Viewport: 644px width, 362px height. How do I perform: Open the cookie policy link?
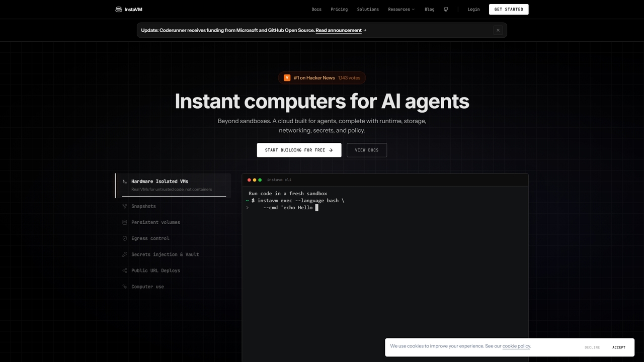pyautogui.click(x=516, y=346)
